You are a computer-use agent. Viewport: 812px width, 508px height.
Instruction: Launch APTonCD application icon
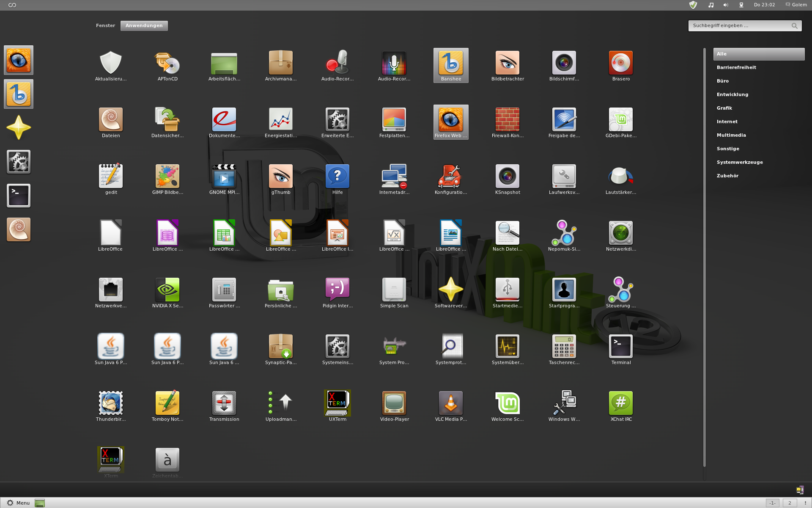coord(167,66)
